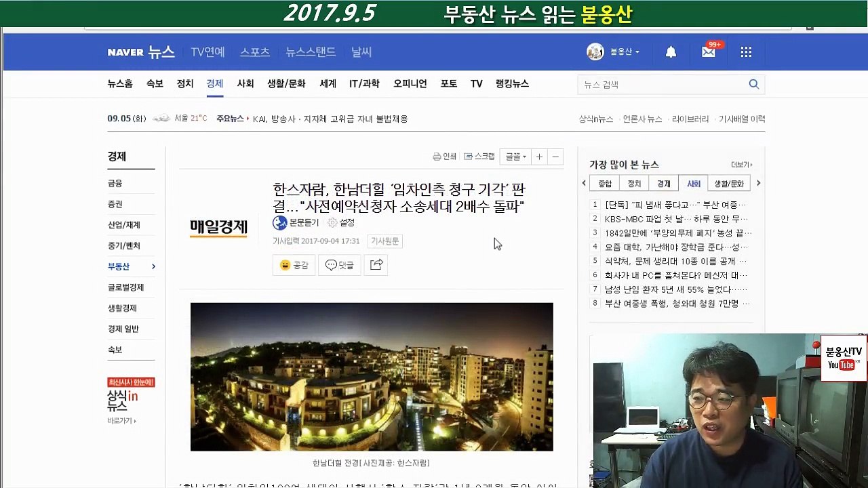Switch most-viewed list to 생활/문화 tab
Image resolution: width=868 pixels, height=488 pixels.
point(729,184)
